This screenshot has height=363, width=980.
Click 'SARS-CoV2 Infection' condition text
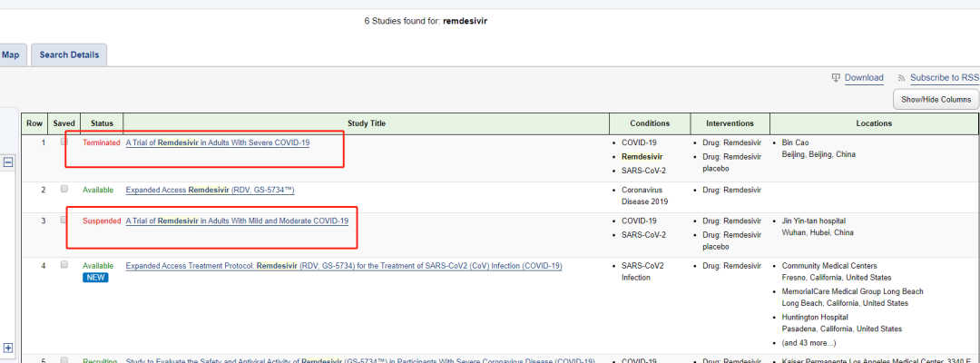[642, 271]
